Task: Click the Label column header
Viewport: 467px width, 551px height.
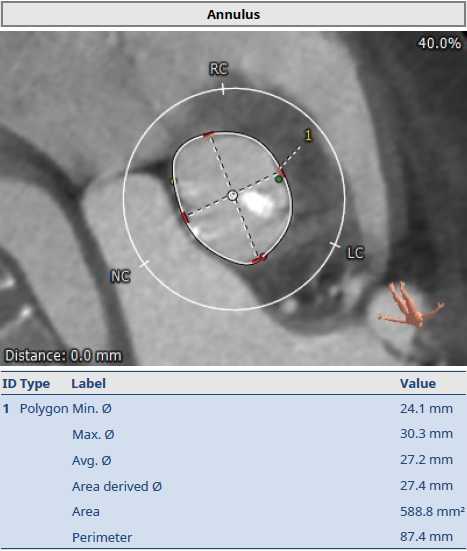Action: 89,383
